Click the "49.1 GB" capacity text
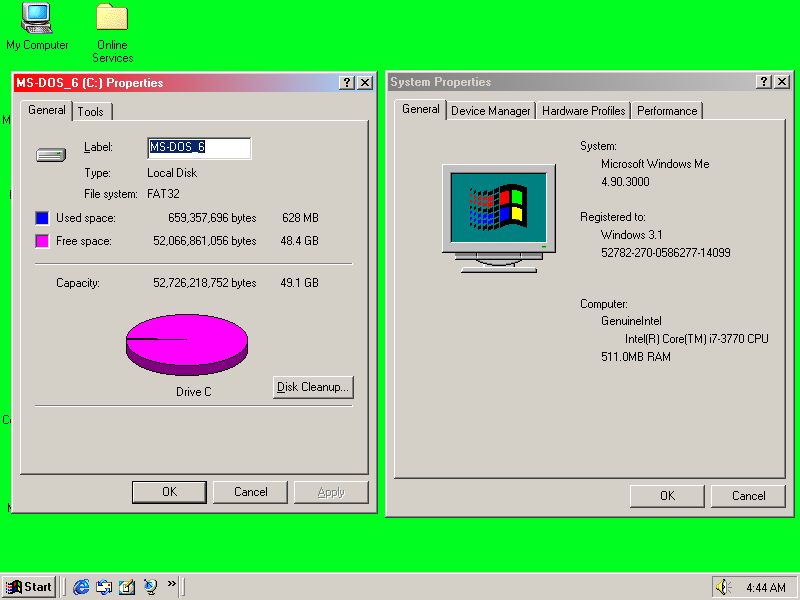This screenshot has height=600, width=800. 299,283
